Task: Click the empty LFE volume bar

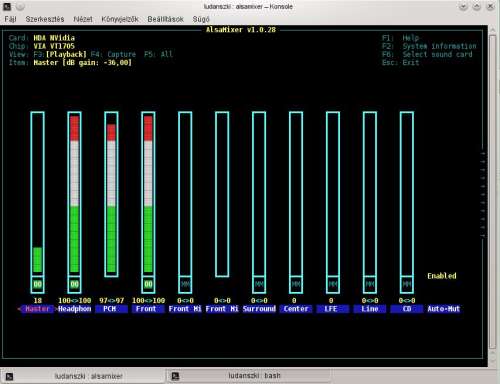Action: click(x=333, y=194)
